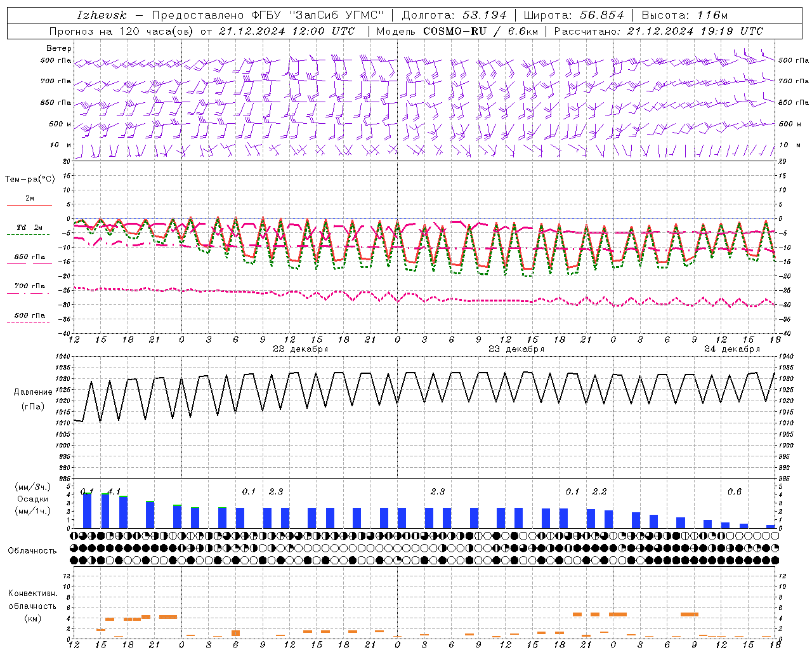Click the "500 гПа" temperature legend entry
Viewport: 812px width, 650px height.
click(x=30, y=315)
